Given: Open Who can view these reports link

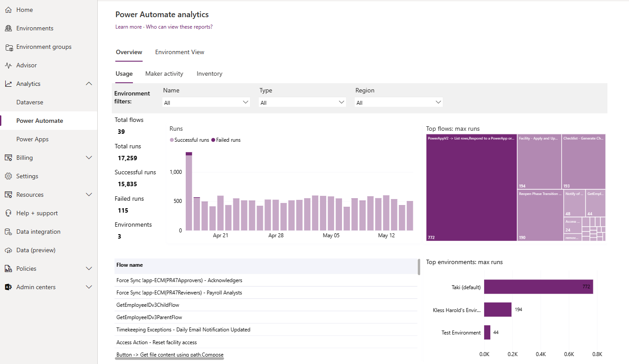Looking at the screenshot, I should [179, 26].
